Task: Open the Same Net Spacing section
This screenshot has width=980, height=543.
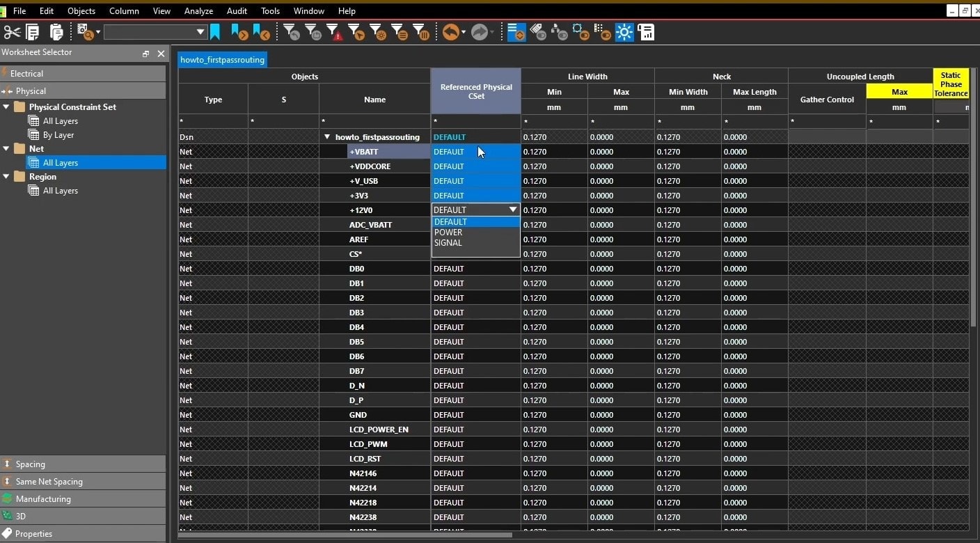Action: tap(83, 481)
